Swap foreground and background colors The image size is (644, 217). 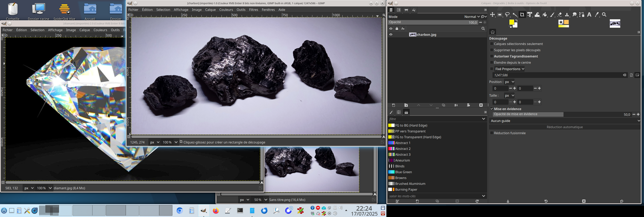tap(516, 20)
